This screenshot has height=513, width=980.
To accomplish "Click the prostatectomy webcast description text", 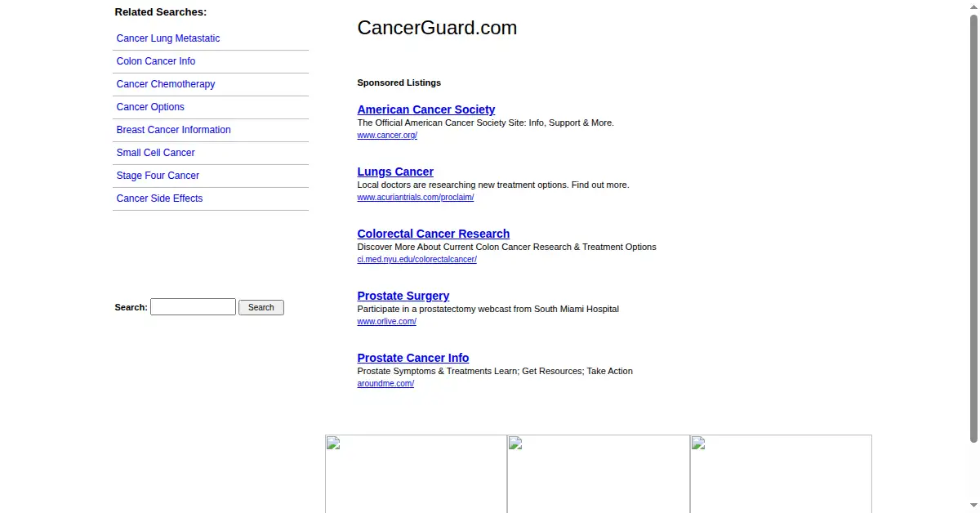I will [x=488, y=309].
